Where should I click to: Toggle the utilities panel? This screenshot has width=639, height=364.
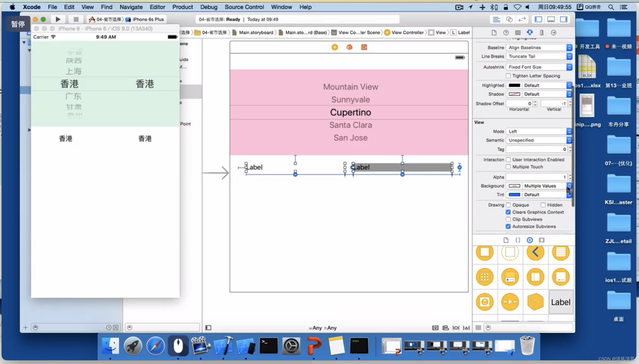pyautogui.click(x=564, y=19)
